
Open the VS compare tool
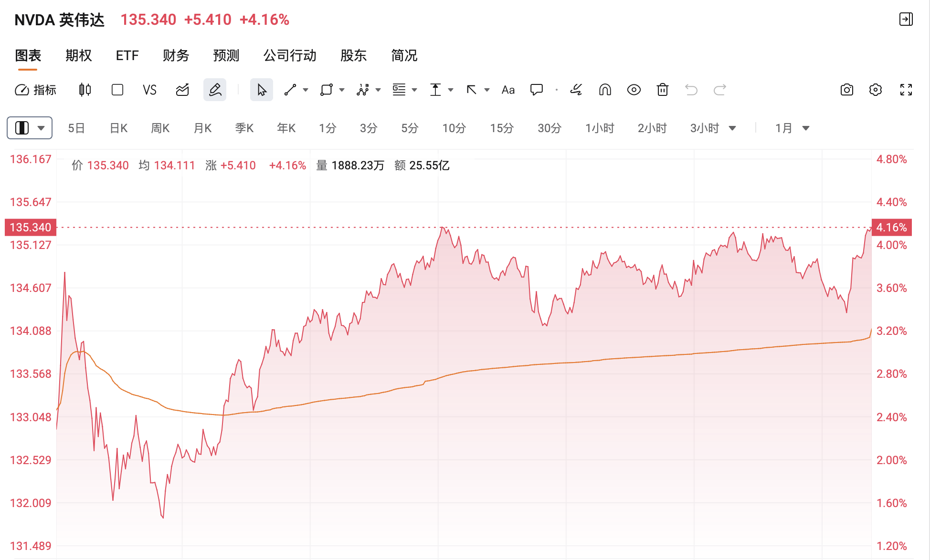click(x=149, y=90)
